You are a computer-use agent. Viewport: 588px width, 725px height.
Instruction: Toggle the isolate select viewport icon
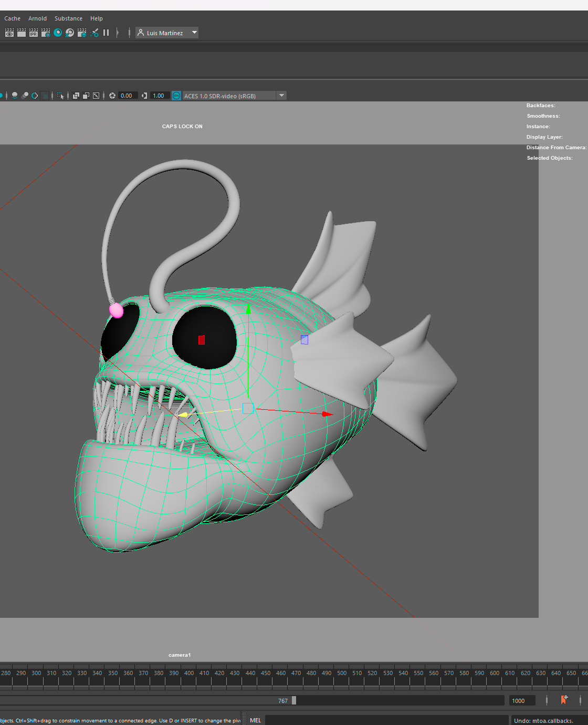[x=61, y=96]
